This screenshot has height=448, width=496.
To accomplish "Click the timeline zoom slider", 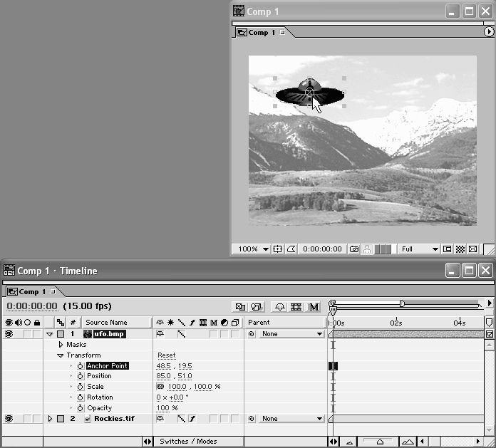I will pos(380,442).
